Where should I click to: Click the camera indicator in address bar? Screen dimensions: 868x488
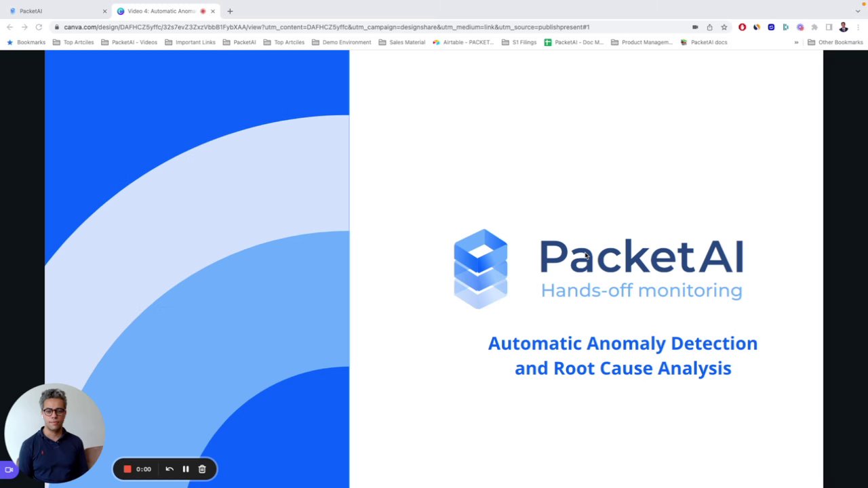click(x=695, y=27)
